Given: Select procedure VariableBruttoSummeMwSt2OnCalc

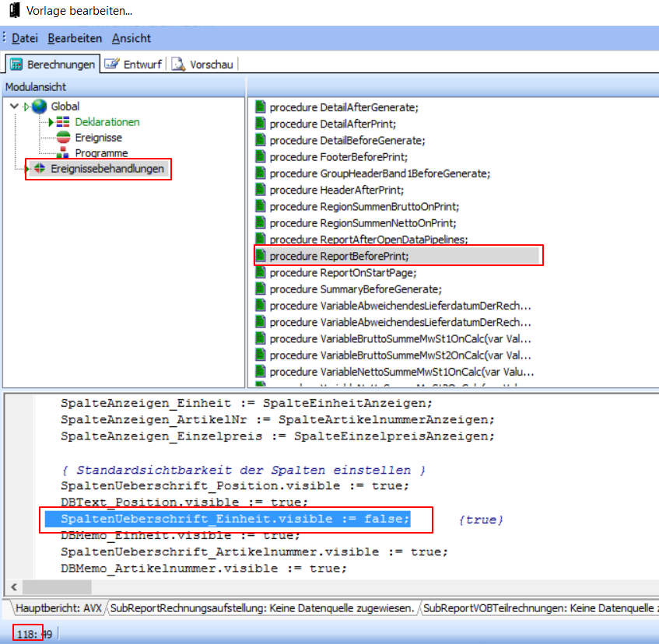Looking at the screenshot, I should [x=400, y=355].
